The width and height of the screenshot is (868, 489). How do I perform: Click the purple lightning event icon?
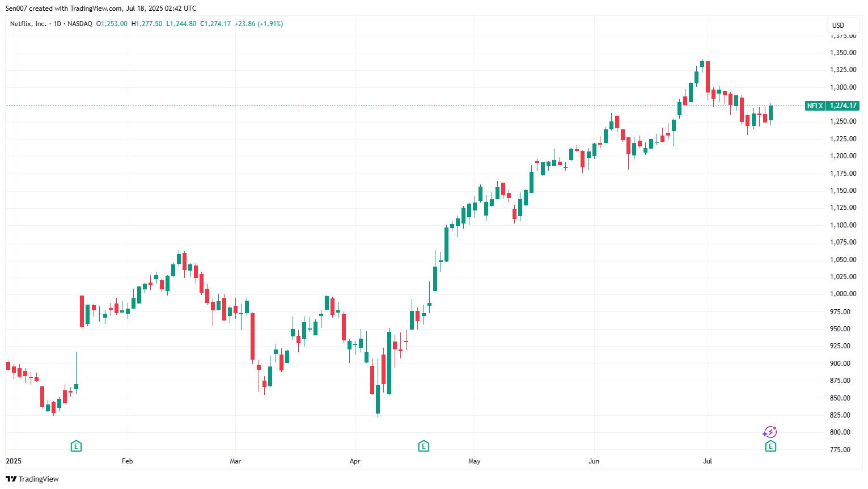pos(769,432)
